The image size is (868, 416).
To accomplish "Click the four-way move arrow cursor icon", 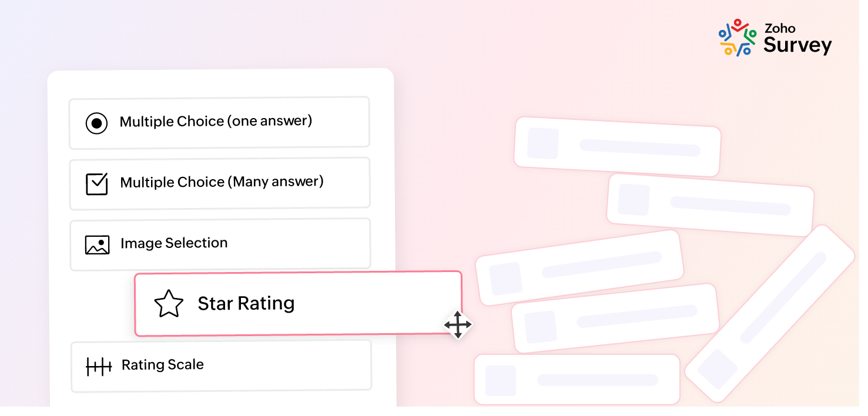I will (458, 324).
